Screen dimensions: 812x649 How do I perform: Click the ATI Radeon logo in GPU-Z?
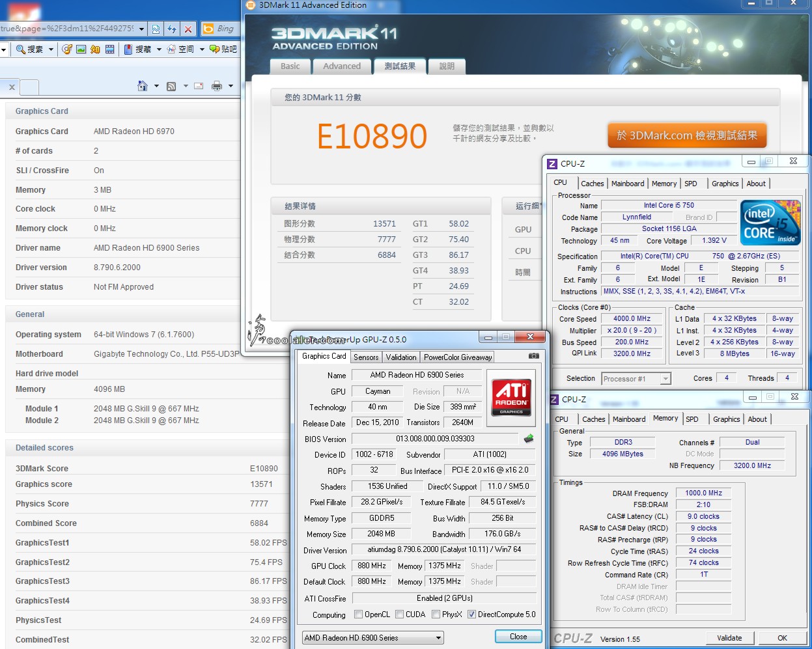click(511, 397)
